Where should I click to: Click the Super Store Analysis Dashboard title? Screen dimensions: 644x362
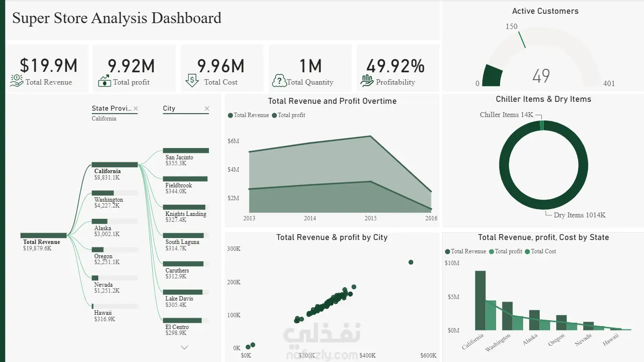click(117, 18)
